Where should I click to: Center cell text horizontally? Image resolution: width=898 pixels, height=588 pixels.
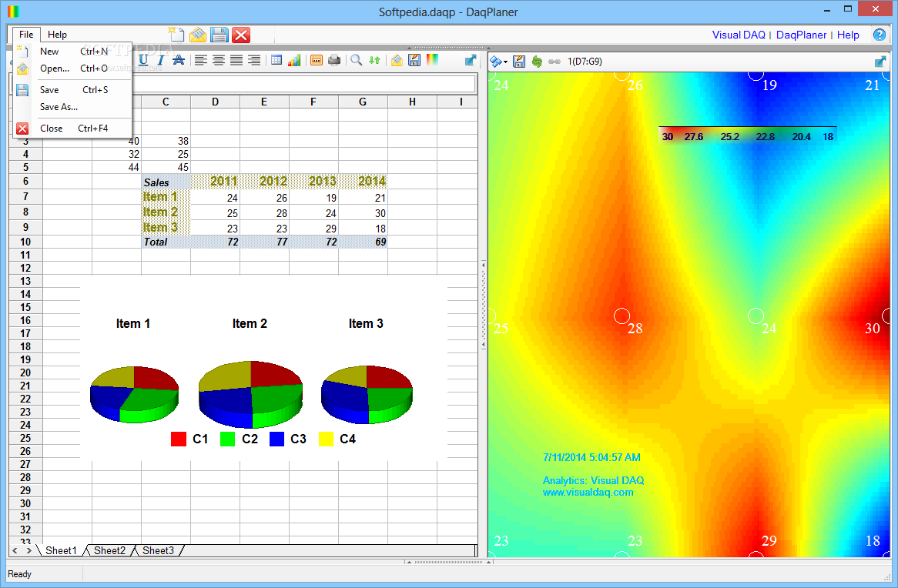(218, 60)
